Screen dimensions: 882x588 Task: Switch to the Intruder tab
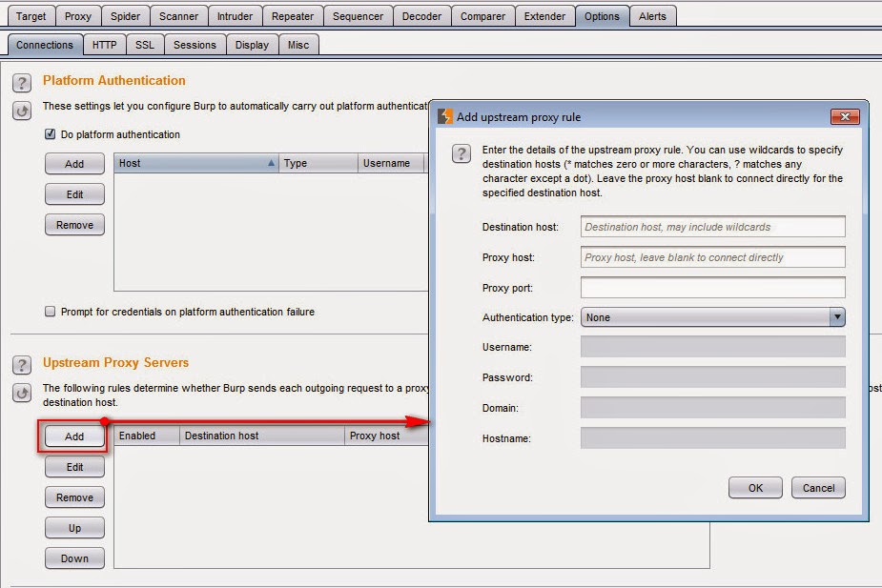click(x=235, y=16)
